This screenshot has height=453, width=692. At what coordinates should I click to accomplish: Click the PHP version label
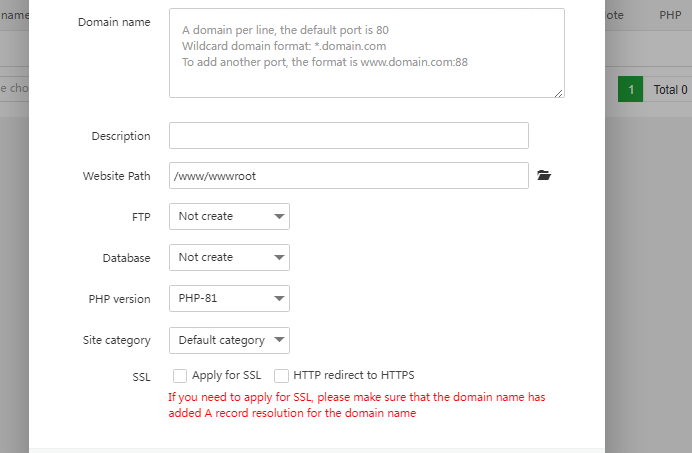pyautogui.click(x=119, y=298)
